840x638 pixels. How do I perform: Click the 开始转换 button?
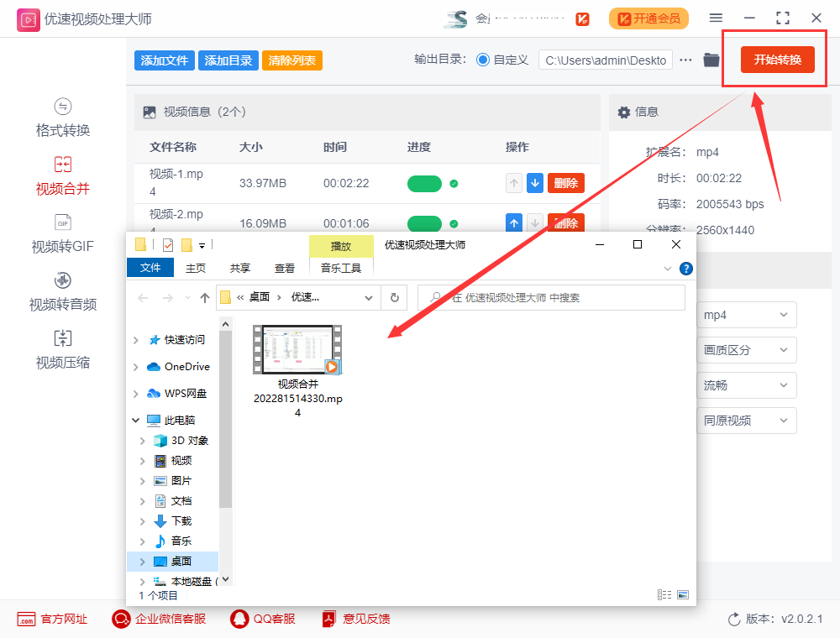(x=777, y=60)
